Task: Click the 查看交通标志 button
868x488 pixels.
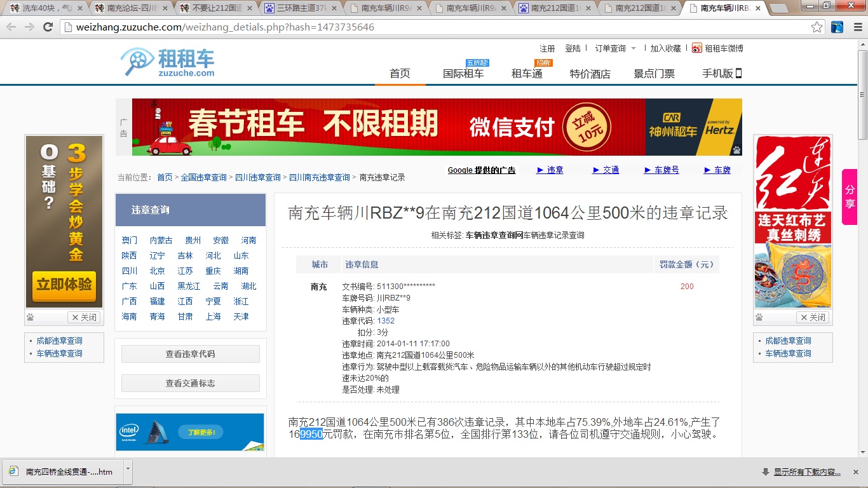Action: pos(190,383)
